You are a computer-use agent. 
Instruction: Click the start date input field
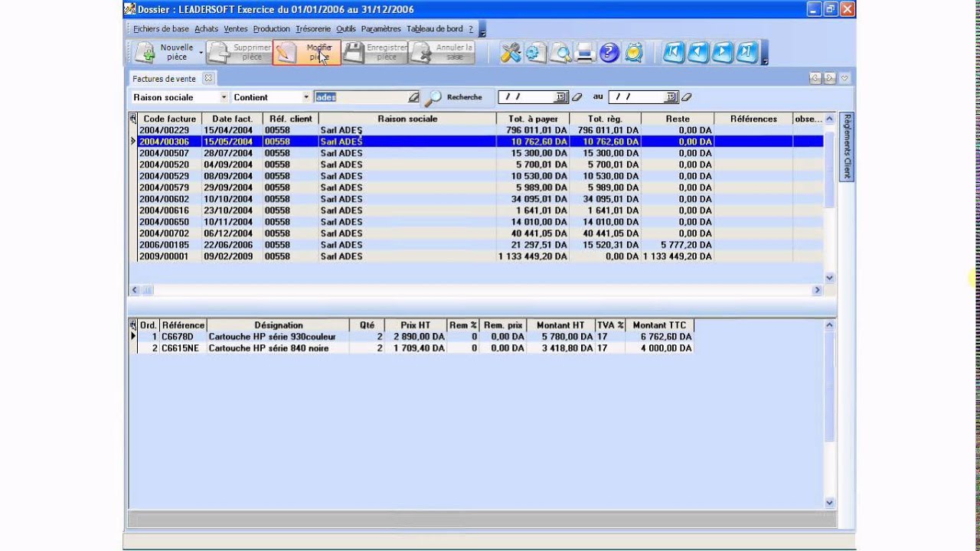[527, 97]
